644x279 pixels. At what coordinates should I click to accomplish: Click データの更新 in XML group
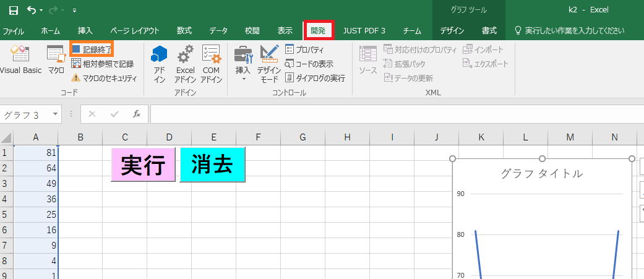(x=408, y=78)
